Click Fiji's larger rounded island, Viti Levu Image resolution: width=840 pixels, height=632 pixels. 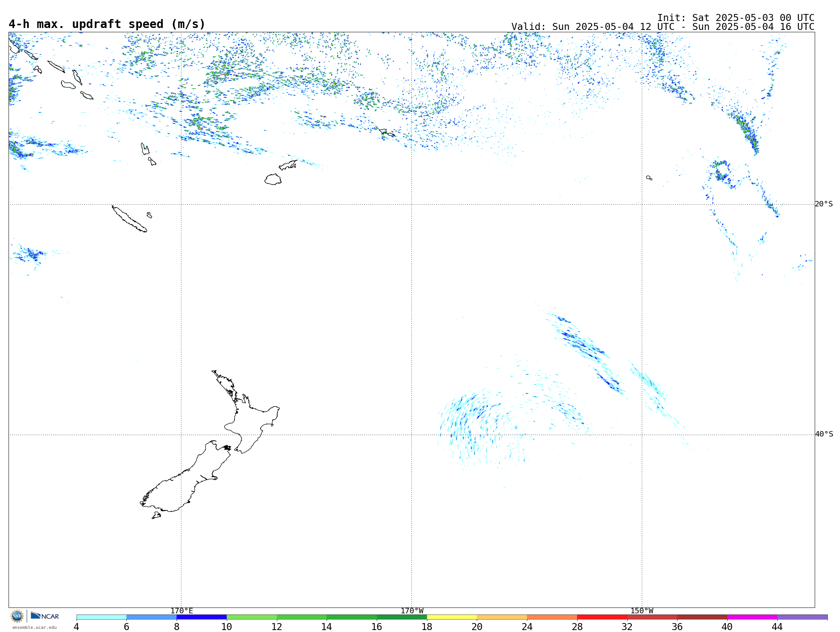(273, 179)
